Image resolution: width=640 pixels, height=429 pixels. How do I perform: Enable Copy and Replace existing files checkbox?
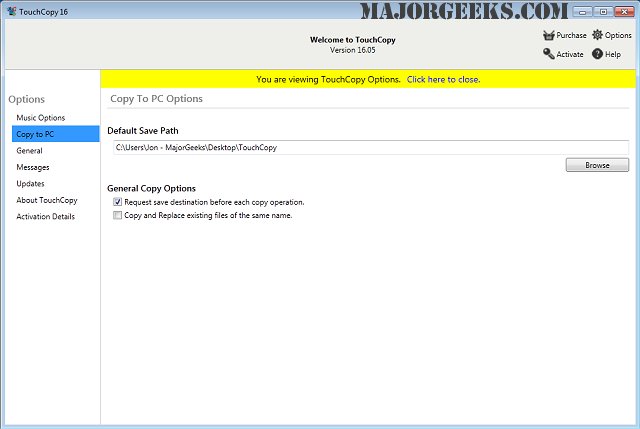(118, 215)
